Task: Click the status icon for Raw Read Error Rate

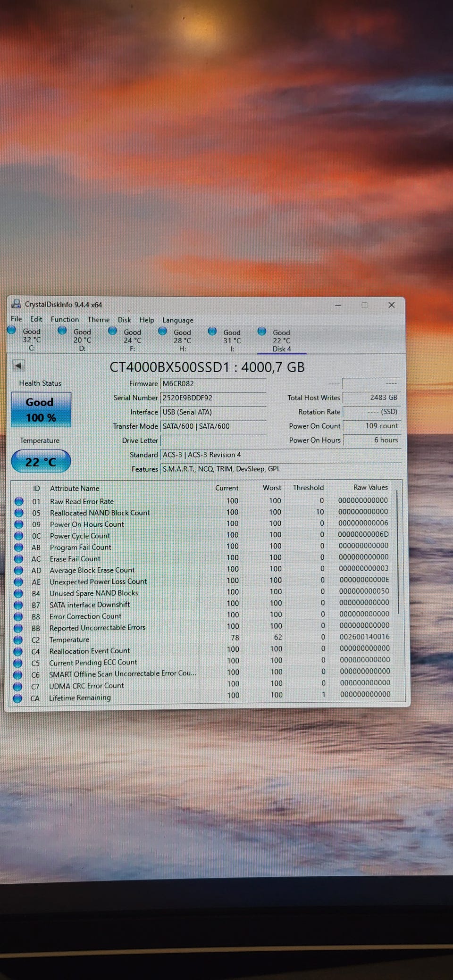Action: click(19, 501)
